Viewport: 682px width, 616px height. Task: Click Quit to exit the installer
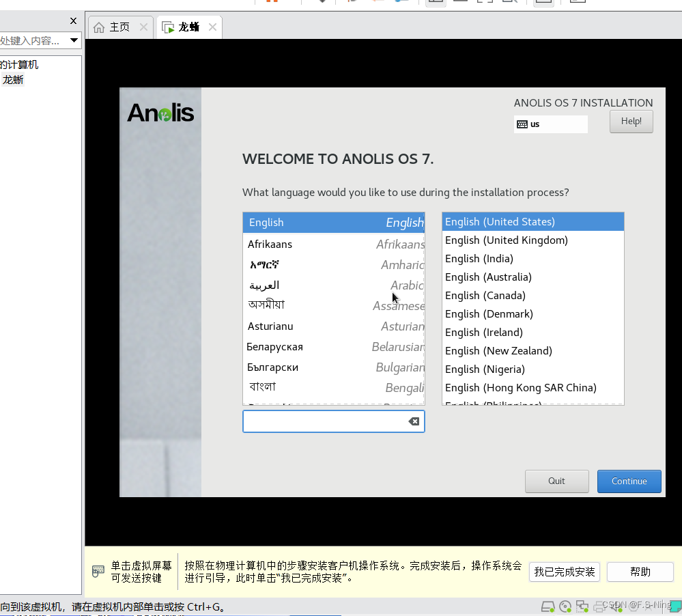[x=557, y=481]
